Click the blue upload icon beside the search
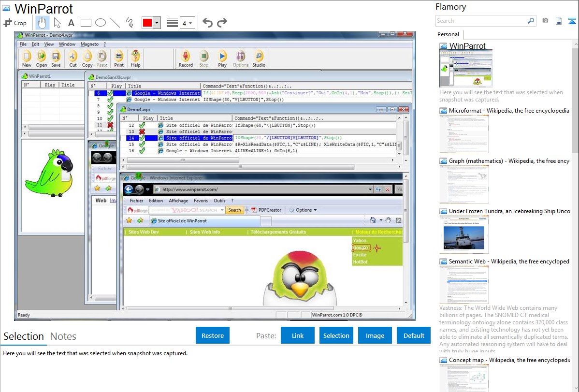The height and width of the screenshot is (392, 579). pos(572,21)
